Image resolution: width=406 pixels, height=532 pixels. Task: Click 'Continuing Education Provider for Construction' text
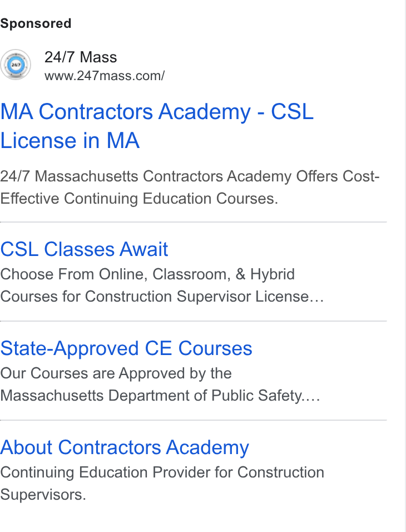pos(162,472)
